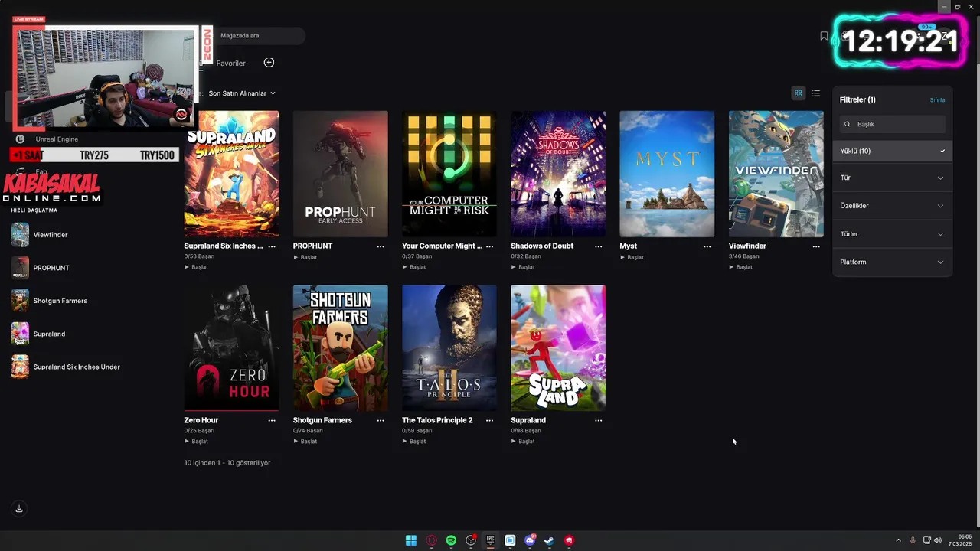Open more options for Shotgun Farmers
This screenshot has width=980, height=551.
point(381,420)
